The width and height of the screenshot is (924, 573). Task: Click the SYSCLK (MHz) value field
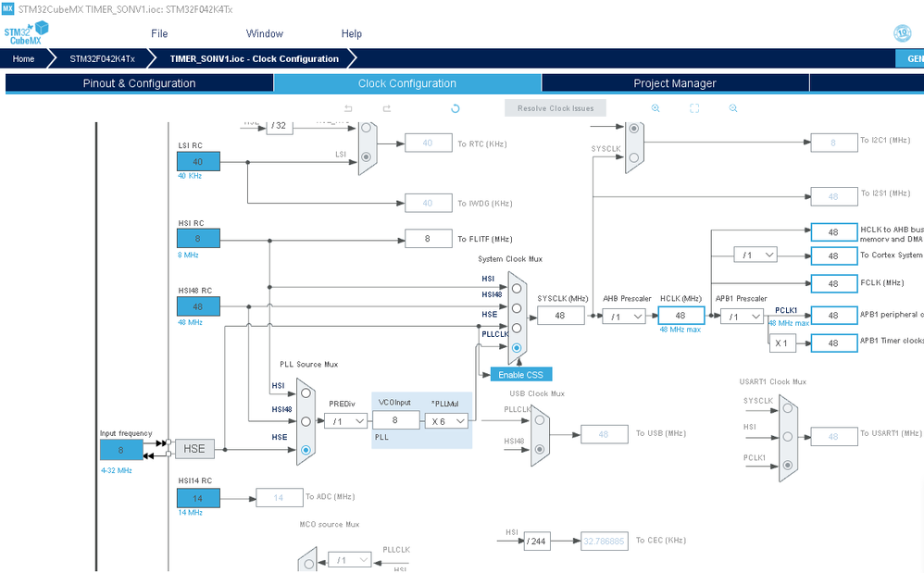[560, 316]
